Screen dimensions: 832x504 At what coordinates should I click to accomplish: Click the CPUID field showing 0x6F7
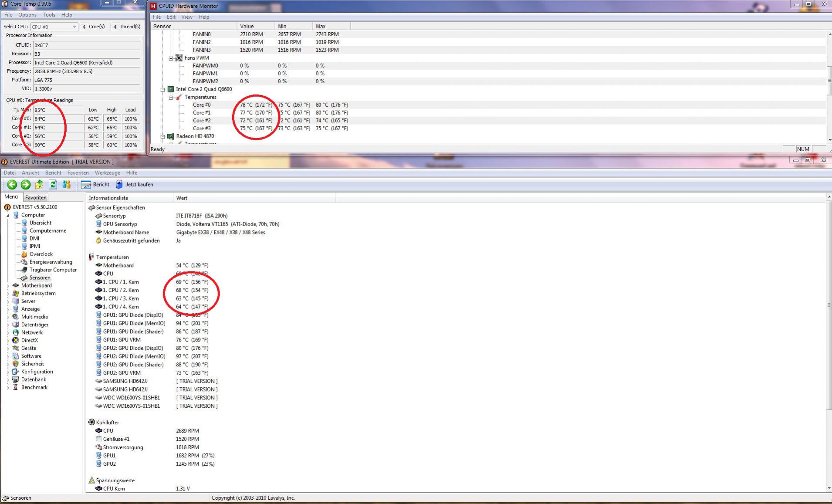[87, 45]
